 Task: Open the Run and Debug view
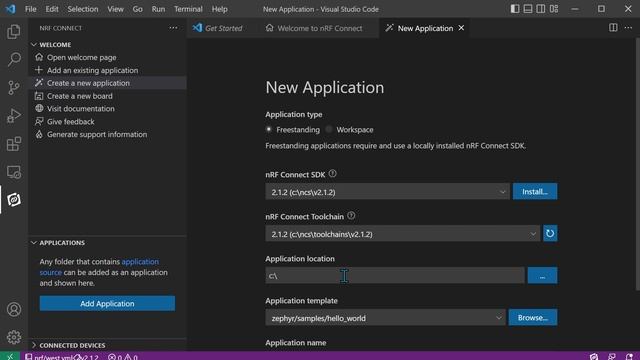[13, 116]
